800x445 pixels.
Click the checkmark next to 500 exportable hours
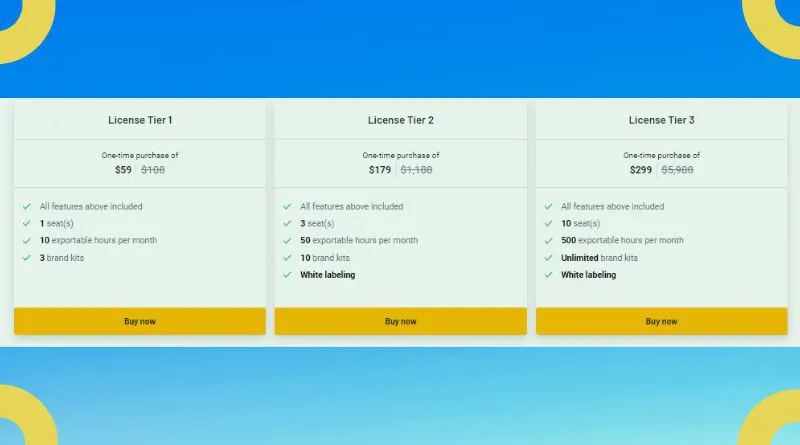point(549,241)
